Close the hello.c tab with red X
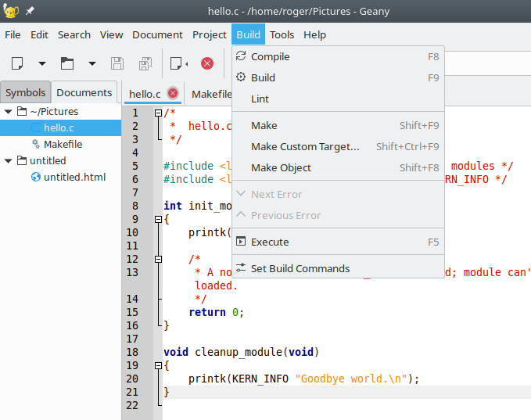 pos(173,94)
